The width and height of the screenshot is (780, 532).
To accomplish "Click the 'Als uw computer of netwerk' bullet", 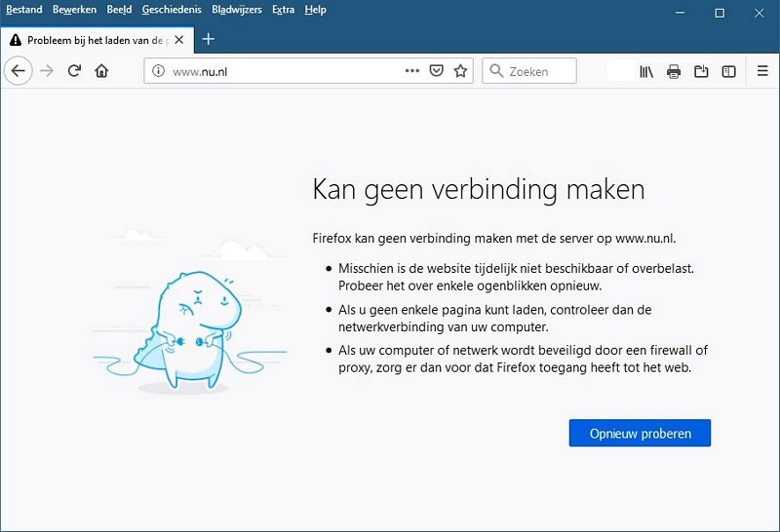I will click(x=523, y=359).
